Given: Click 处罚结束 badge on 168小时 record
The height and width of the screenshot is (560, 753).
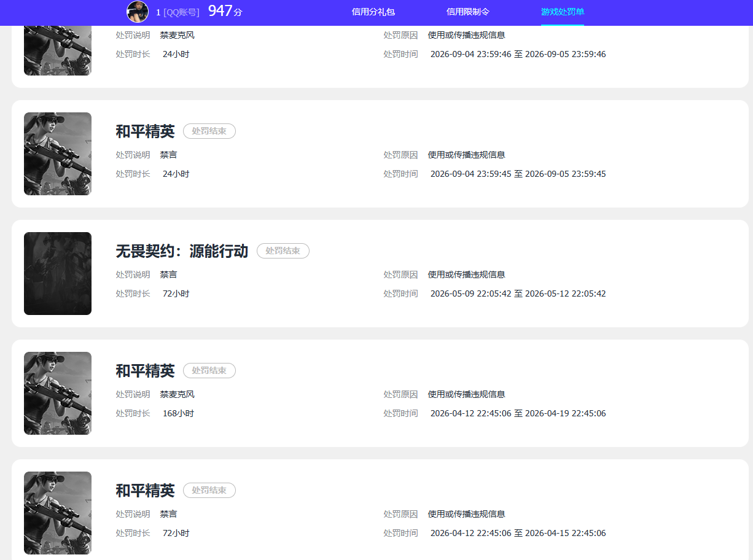Looking at the screenshot, I should (209, 370).
